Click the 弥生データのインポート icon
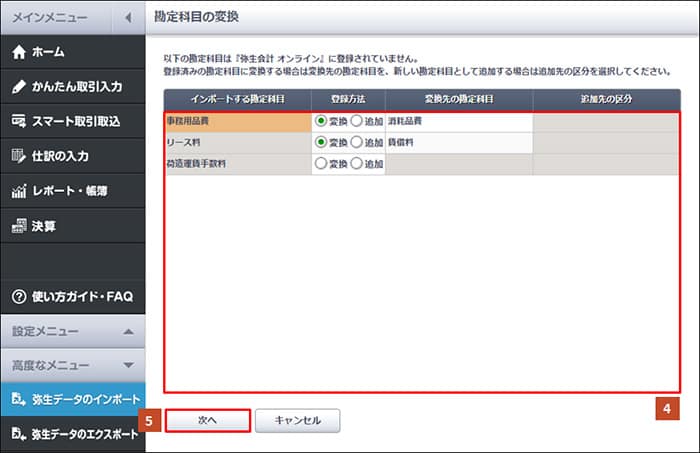700x453 pixels. click(x=18, y=400)
